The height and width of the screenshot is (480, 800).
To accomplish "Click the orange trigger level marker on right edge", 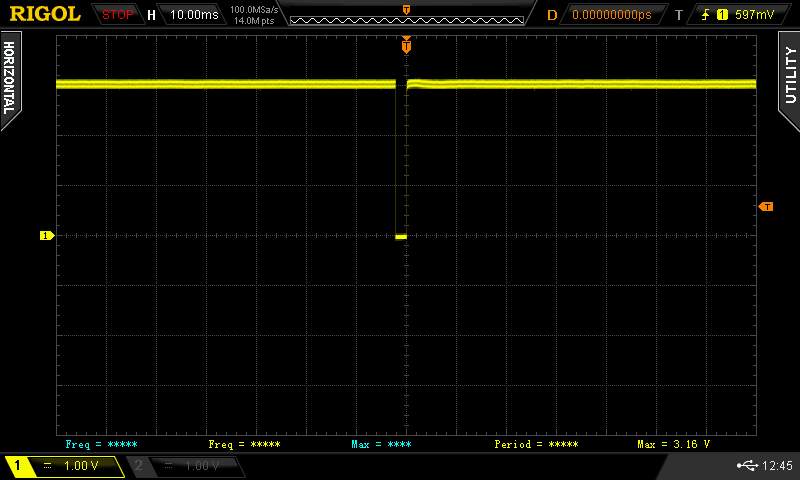I will point(766,206).
